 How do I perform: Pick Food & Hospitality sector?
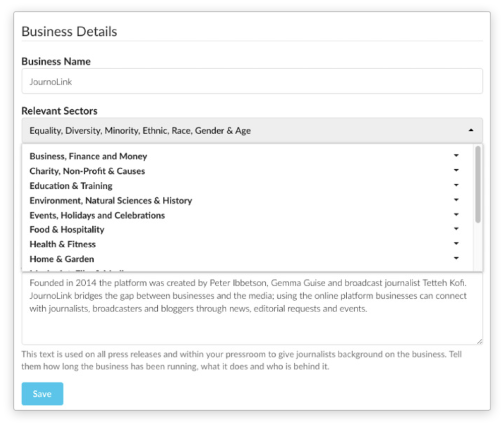[x=67, y=230]
